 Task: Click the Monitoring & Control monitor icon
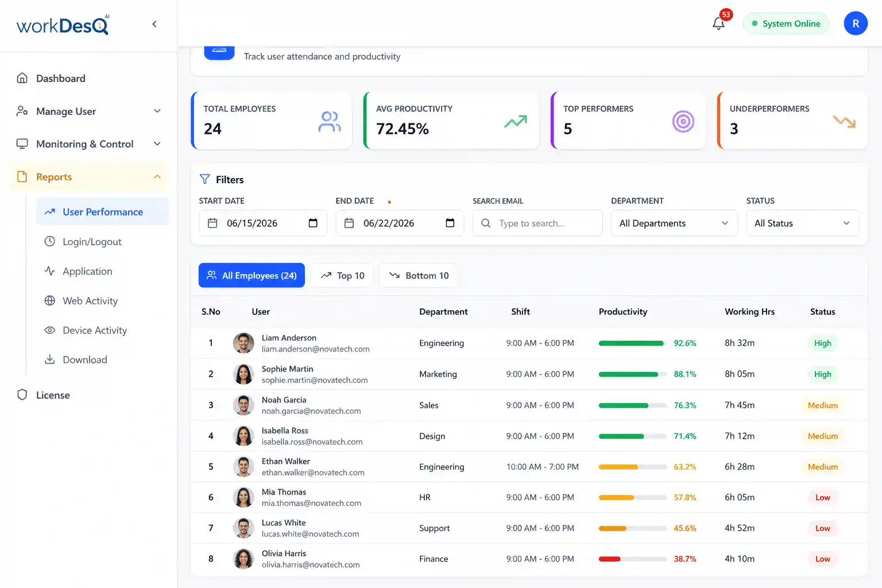click(22, 144)
